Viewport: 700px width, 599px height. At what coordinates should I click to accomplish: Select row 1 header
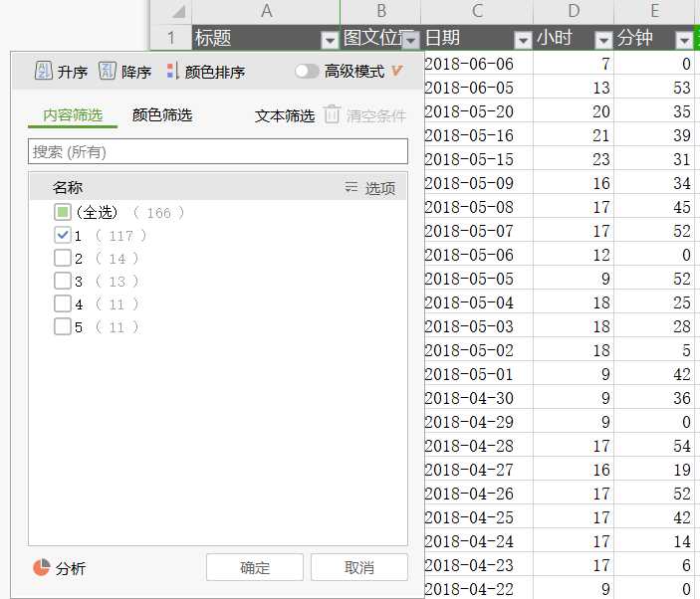pyautogui.click(x=171, y=38)
